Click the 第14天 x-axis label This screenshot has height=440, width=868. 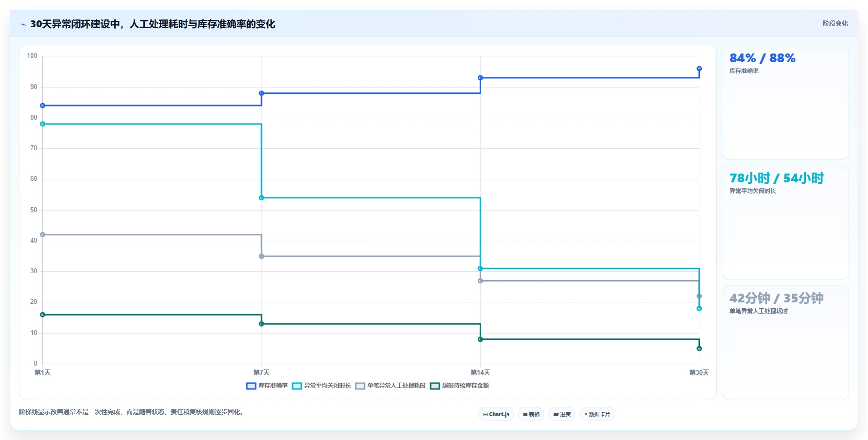point(480,373)
